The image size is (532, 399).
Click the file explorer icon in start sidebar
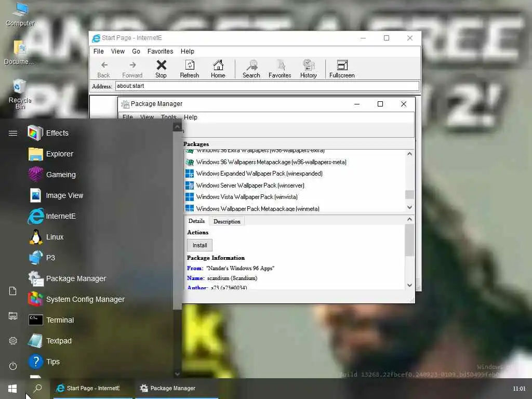coord(13,316)
